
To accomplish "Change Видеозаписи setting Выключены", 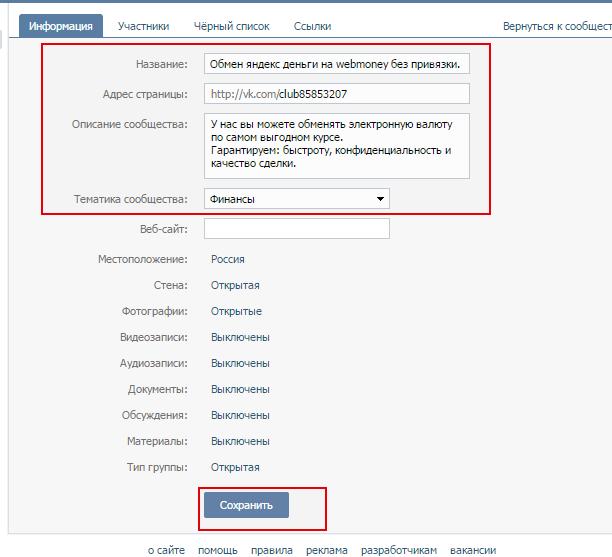I will click(240, 337).
